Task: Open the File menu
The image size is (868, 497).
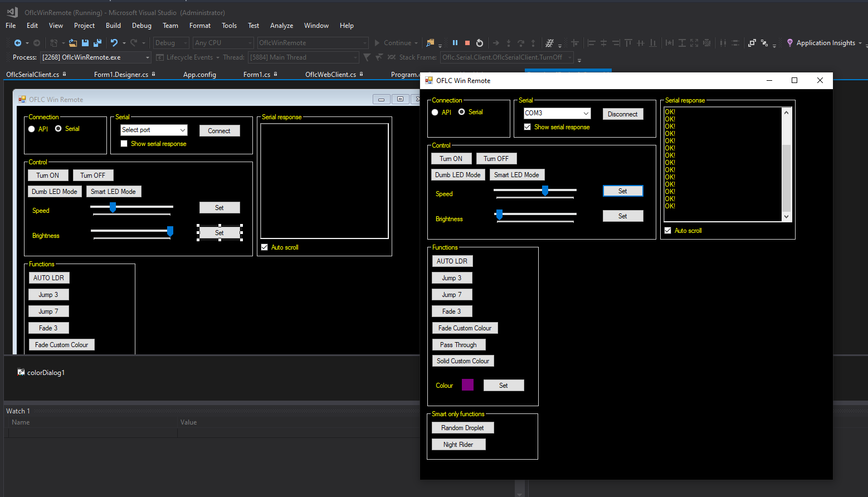Action: coord(11,26)
